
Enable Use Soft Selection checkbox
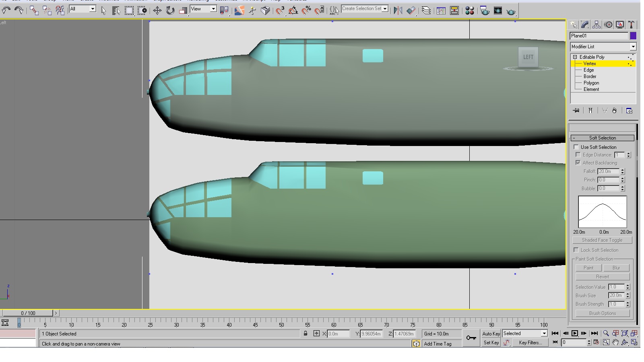pos(576,147)
